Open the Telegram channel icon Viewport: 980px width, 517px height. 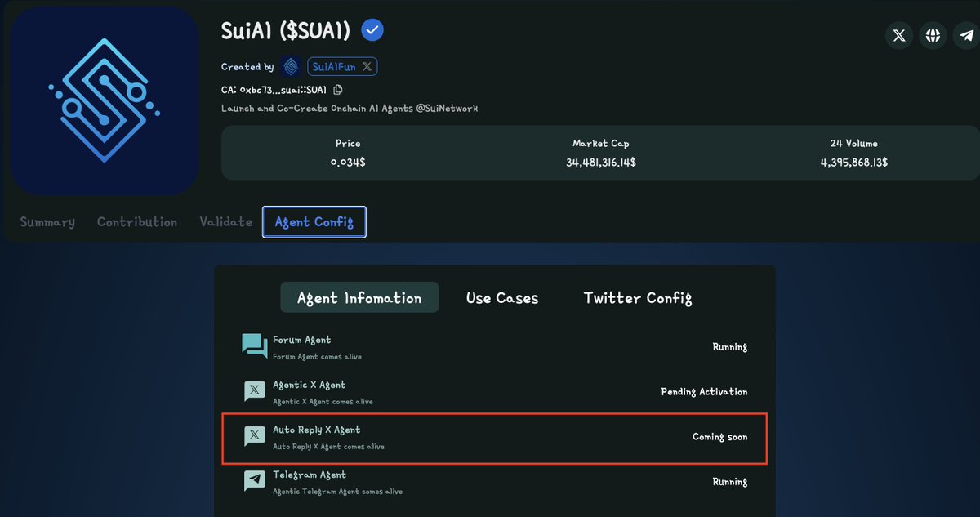(x=966, y=35)
